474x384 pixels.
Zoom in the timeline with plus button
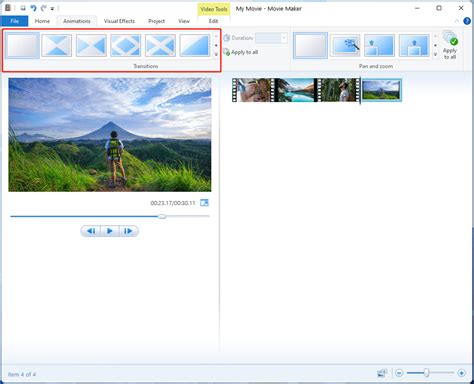[x=461, y=373]
